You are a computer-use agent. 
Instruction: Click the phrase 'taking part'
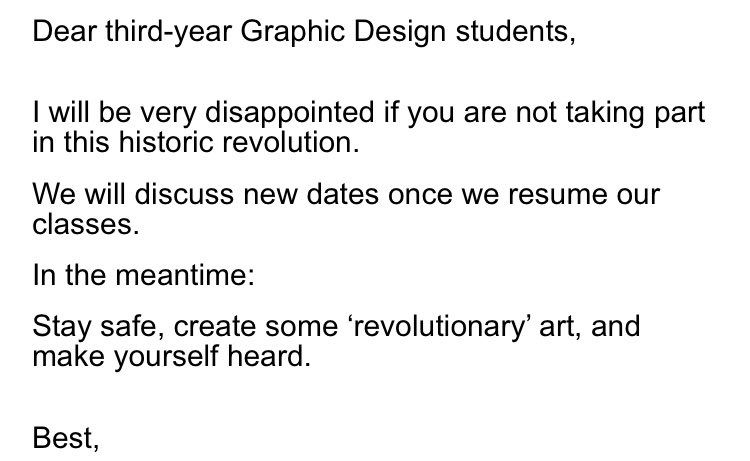pyautogui.click(x=635, y=113)
